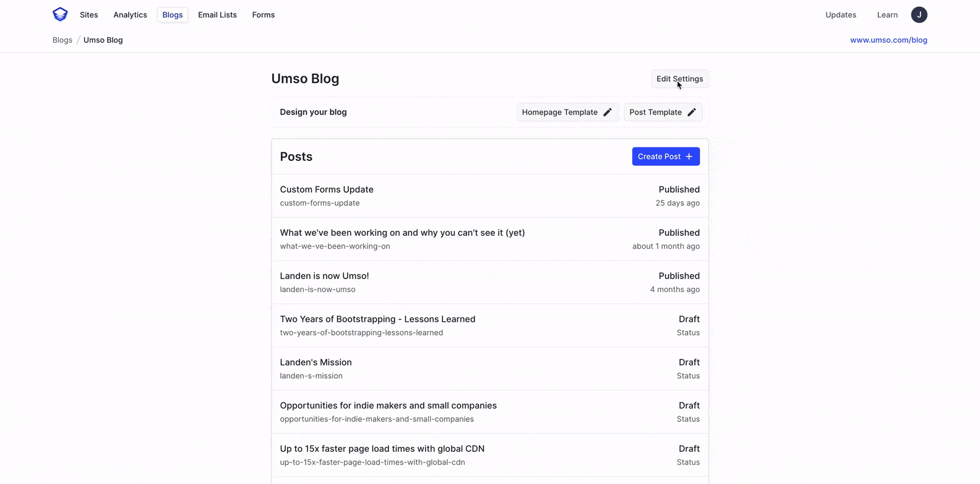Open the Two Years of Bootstrapping draft
This screenshot has height=484, width=980.
377,319
